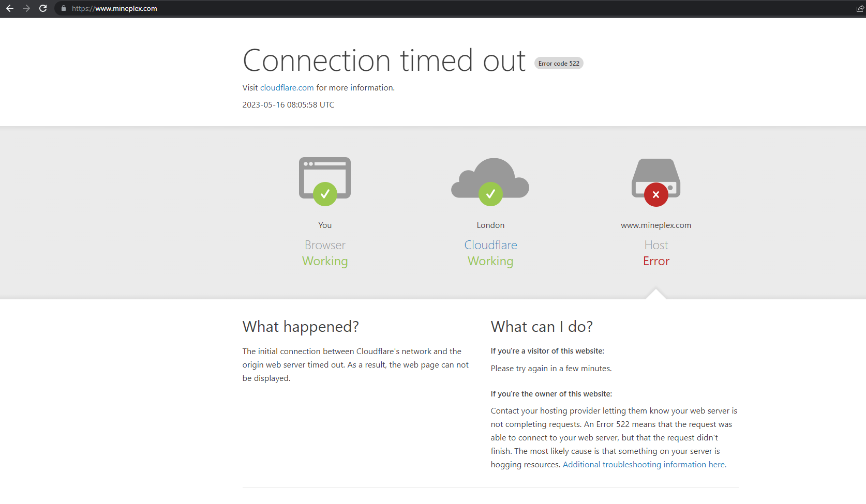Click the Cloudflare link under London
The height and width of the screenshot is (504, 866).
coord(490,245)
